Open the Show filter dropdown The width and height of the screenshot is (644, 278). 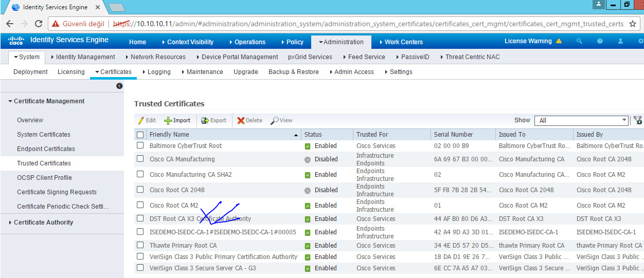582,120
